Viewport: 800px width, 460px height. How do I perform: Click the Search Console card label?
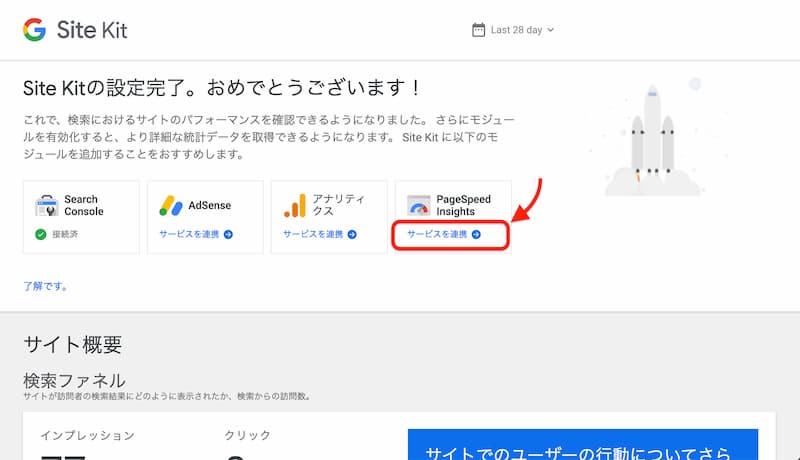pos(84,206)
